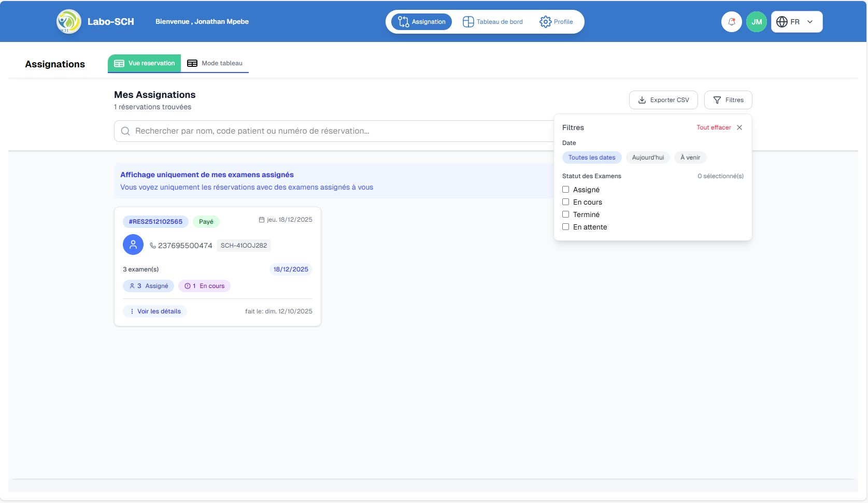
Task: Check the Assigné status checkbox
Action: click(566, 190)
